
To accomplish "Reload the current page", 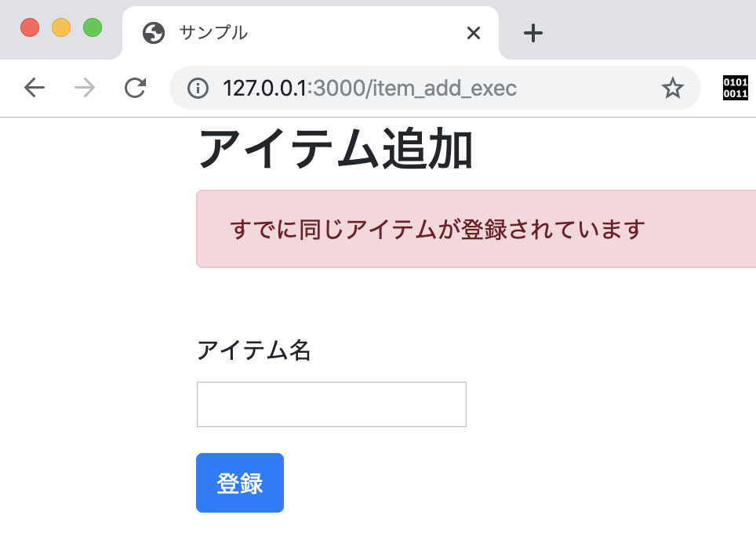I will coord(134,88).
